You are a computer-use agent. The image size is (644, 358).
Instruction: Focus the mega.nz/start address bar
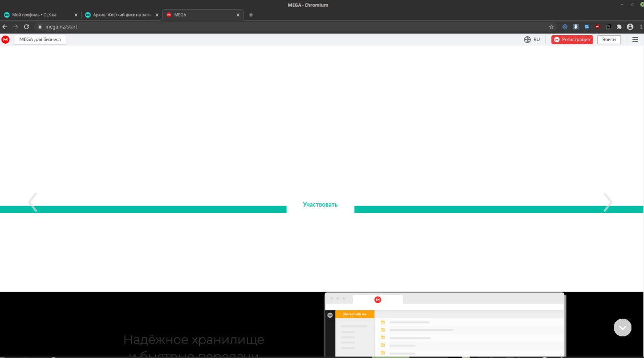click(x=292, y=27)
